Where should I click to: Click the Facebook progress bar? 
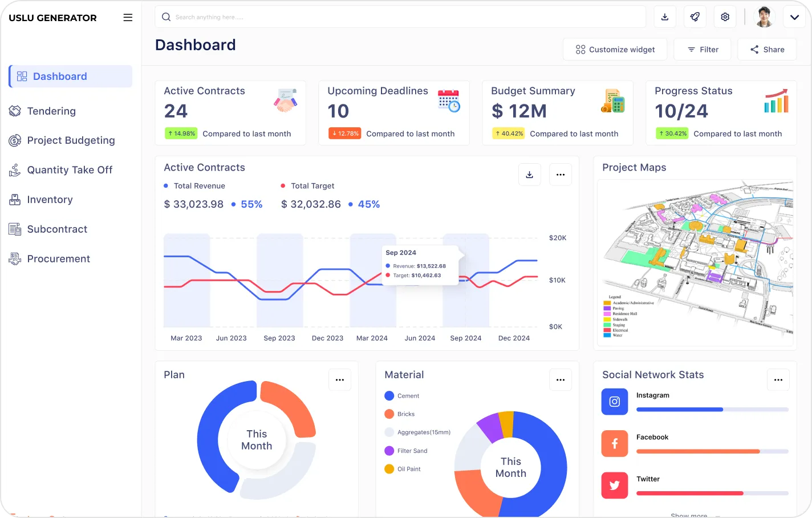(x=712, y=451)
